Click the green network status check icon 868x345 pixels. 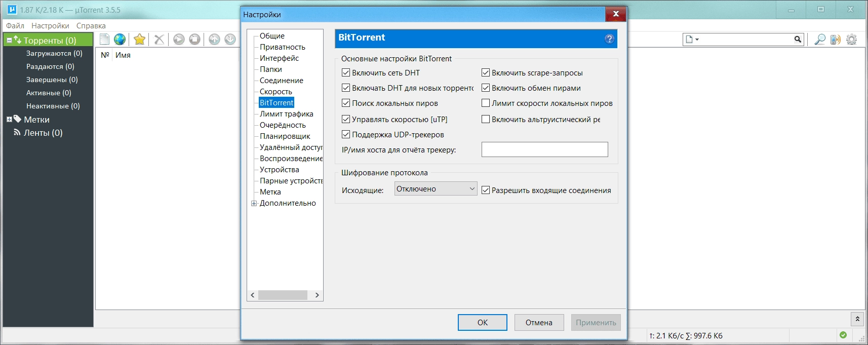[843, 335]
